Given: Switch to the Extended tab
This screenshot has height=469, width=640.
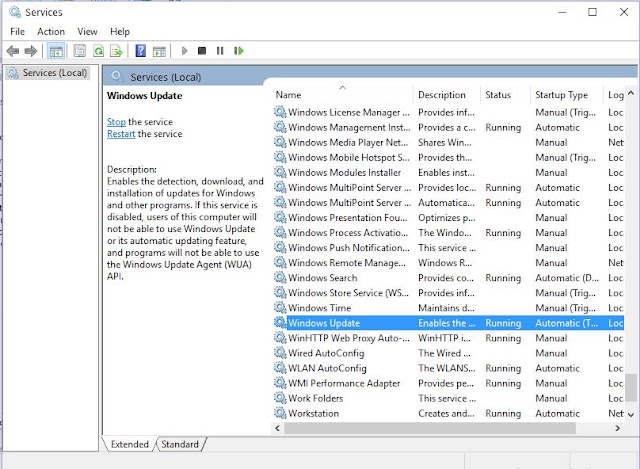Looking at the screenshot, I should tap(129, 444).
